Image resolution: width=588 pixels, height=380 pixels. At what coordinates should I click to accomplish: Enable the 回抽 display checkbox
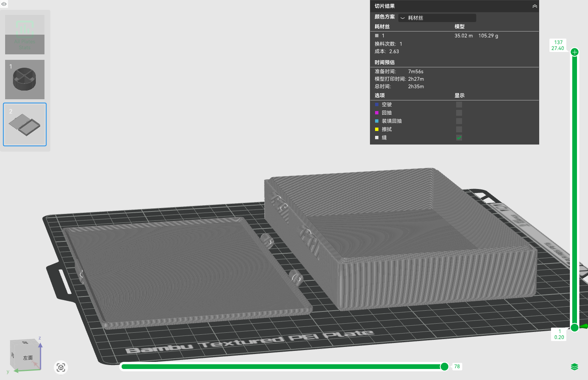click(x=459, y=113)
